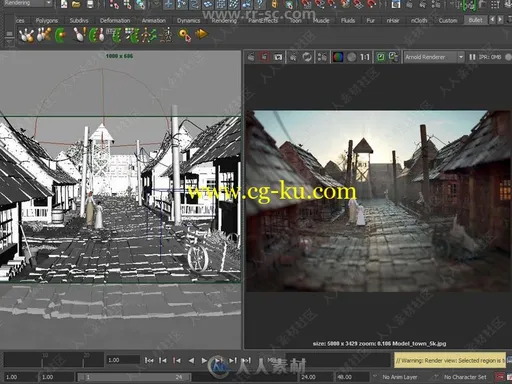
Task: Open the Fluids shelf tab
Action: click(x=348, y=21)
